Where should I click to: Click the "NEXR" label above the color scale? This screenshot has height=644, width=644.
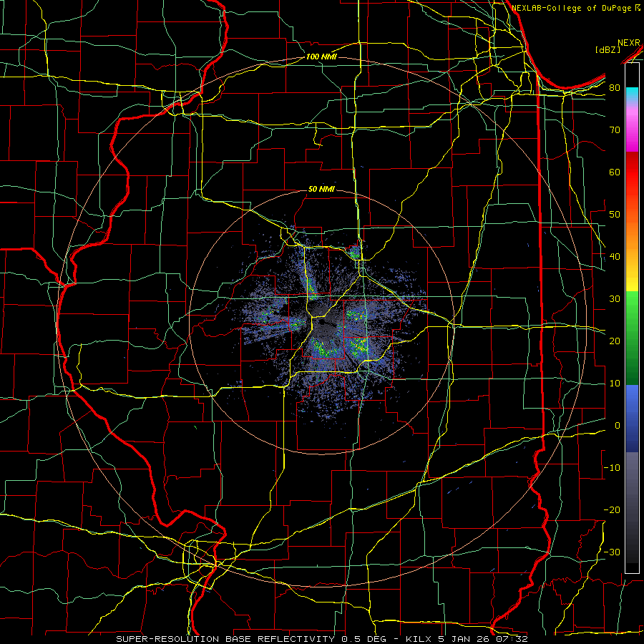[629, 43]
